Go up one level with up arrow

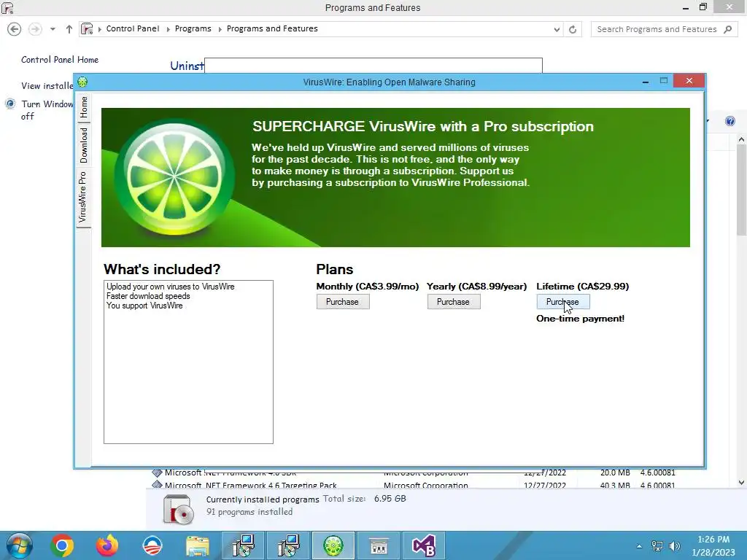pos(69,29)
